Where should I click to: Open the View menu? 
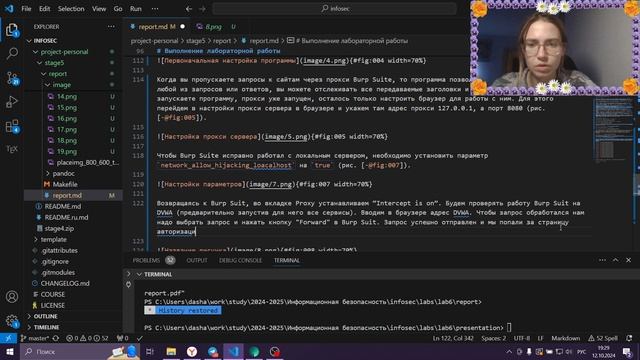pos(99,9)
